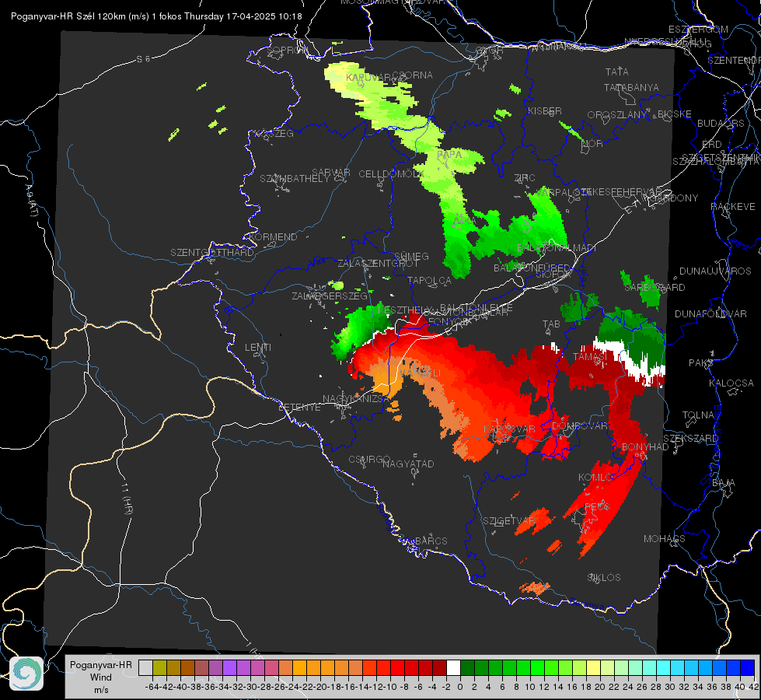Pick the grey swatch at the legend's left end

145,668
